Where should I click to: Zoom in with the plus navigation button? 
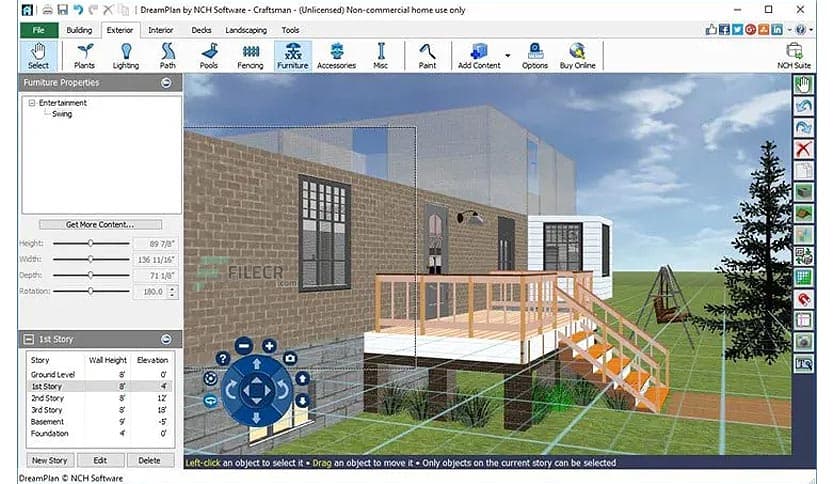(269, 346)
